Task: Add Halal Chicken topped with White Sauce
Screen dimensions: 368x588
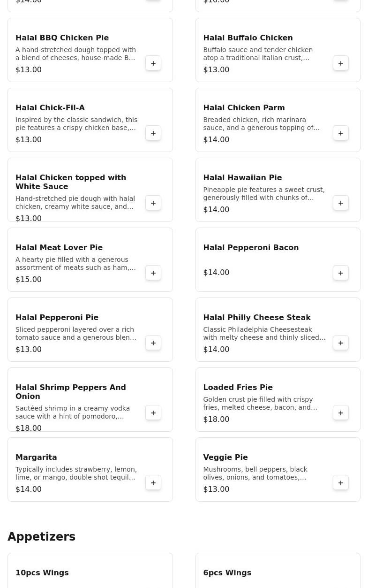Action: click(x=153, y=203)
